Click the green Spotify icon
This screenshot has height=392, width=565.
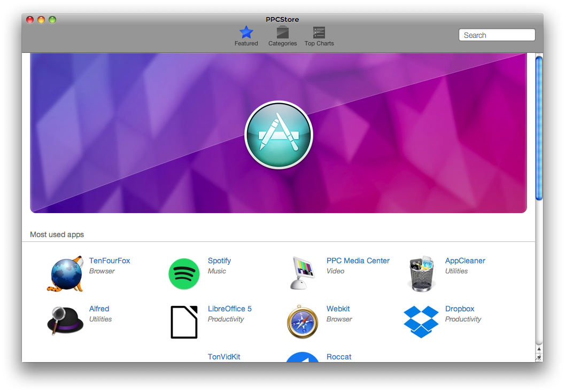(184, 274)
